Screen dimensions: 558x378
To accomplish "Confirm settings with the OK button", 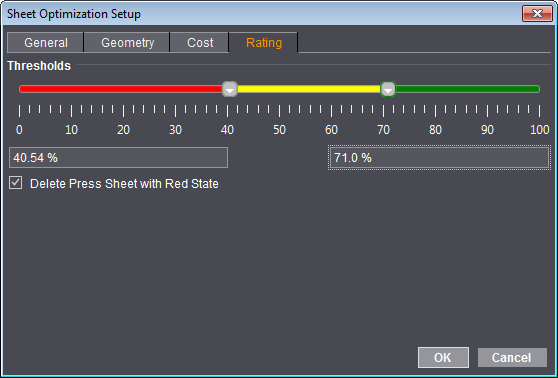I will [443, 357].
